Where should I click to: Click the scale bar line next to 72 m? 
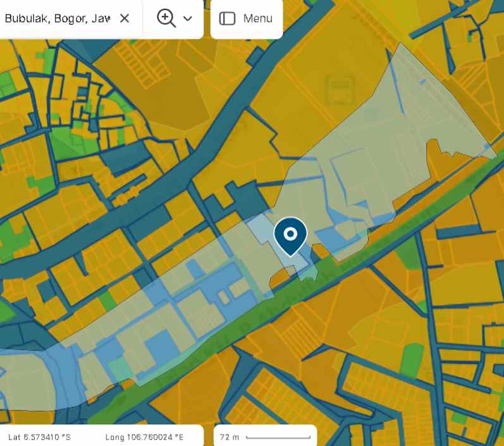278,437
